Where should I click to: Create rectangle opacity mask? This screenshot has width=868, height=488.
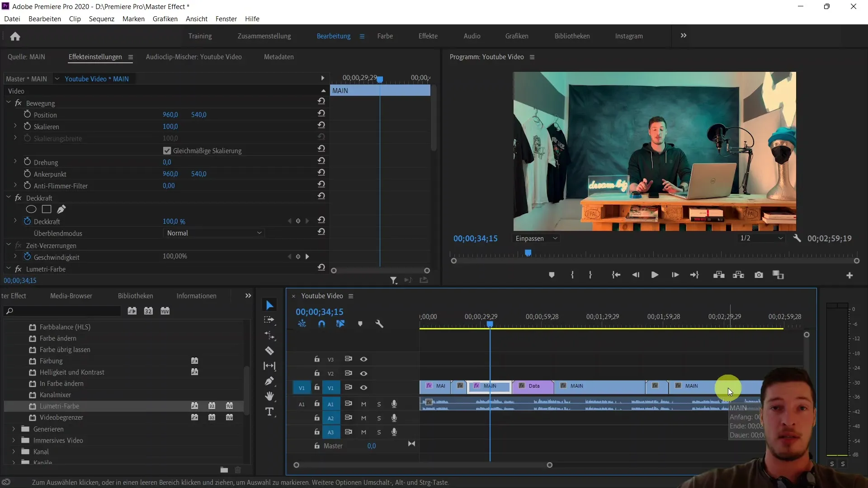point(47,209)
